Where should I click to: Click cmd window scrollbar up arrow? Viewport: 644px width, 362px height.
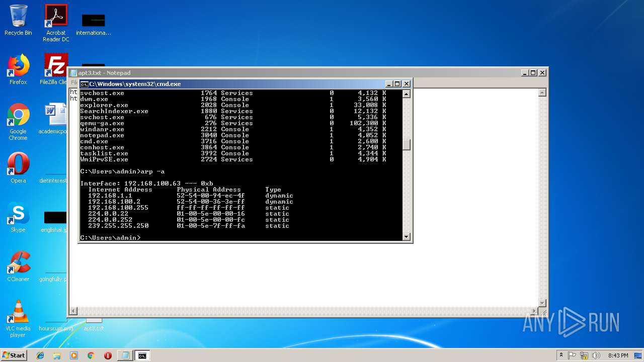click(407, 94)
